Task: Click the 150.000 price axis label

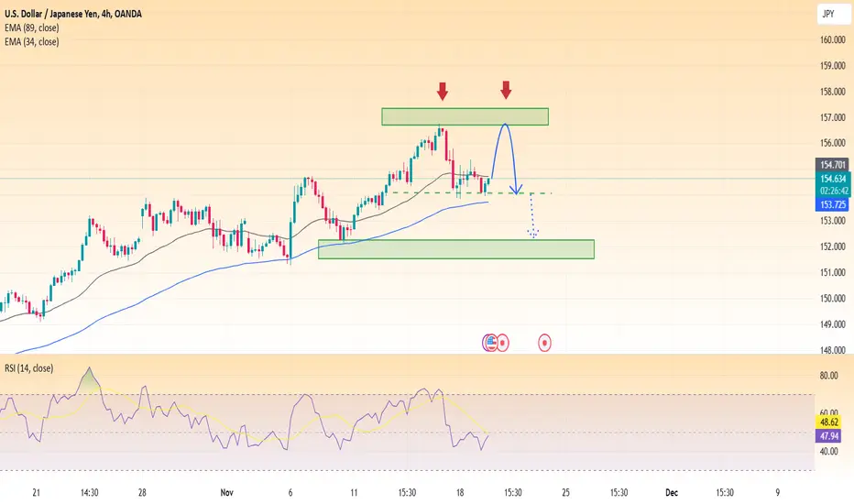Action: [x=833, y=298]
